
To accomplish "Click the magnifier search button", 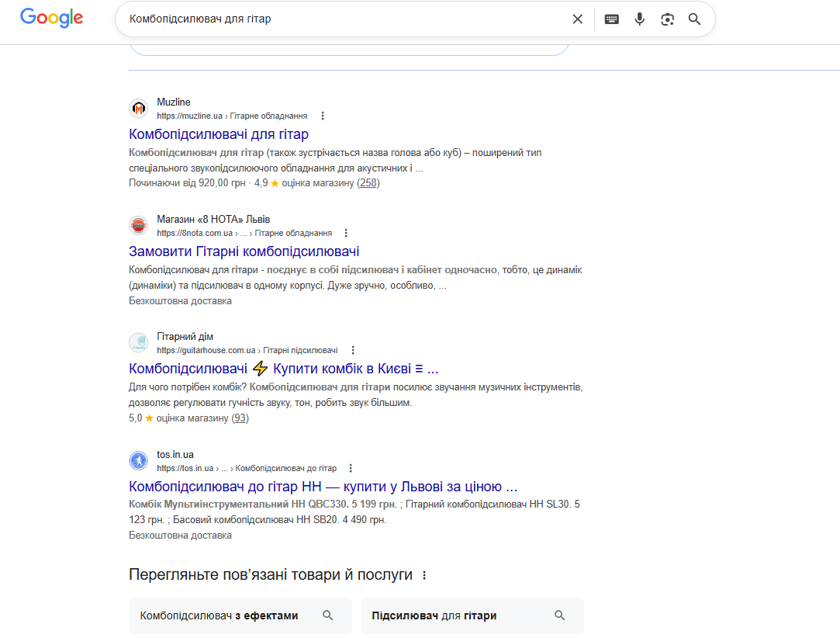I will tap(695, 19).
